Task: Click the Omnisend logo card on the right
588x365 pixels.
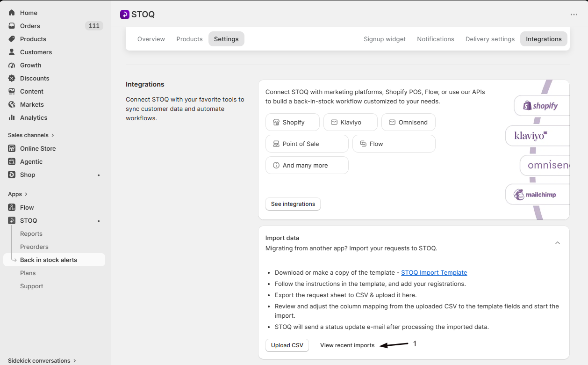Action: 545,165
